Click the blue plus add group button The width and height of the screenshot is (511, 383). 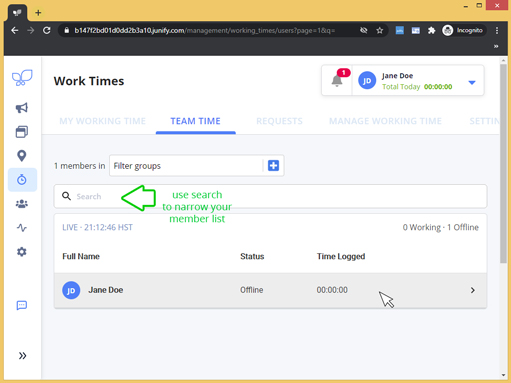273,165
